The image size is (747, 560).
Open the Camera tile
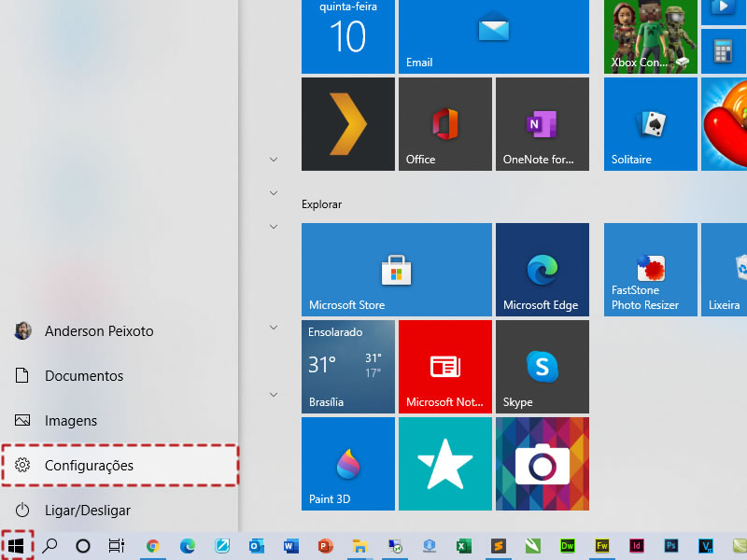[x=543, y=464]
